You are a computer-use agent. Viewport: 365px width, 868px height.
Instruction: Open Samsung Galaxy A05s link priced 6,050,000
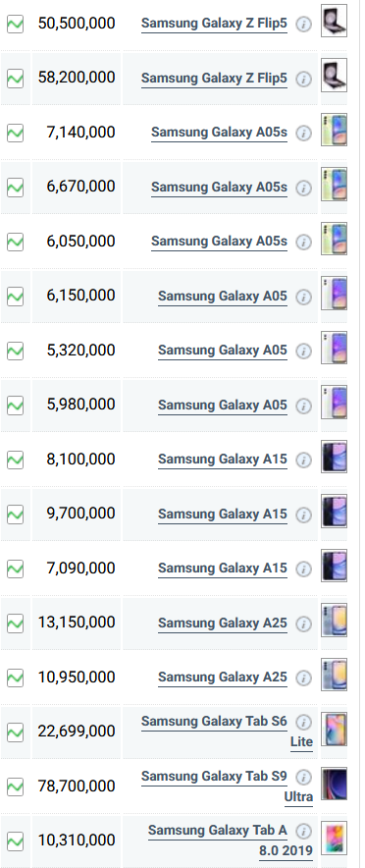(x=219, y=242)
